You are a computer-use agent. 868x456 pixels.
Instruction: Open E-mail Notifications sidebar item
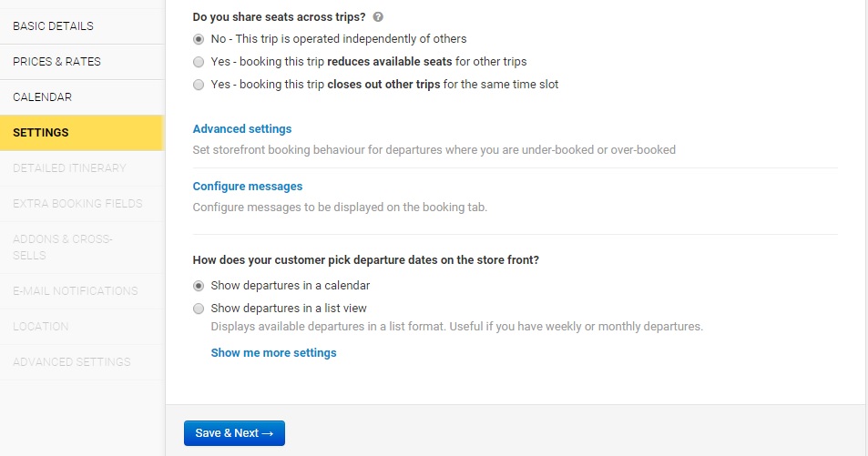[75, 291]
